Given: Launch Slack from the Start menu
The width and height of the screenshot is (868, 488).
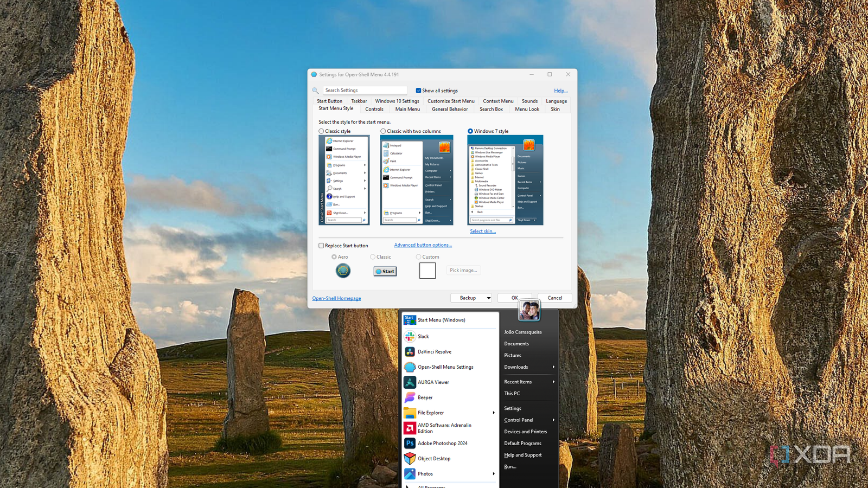Looking at the screenshot, I should pos(424,336).
